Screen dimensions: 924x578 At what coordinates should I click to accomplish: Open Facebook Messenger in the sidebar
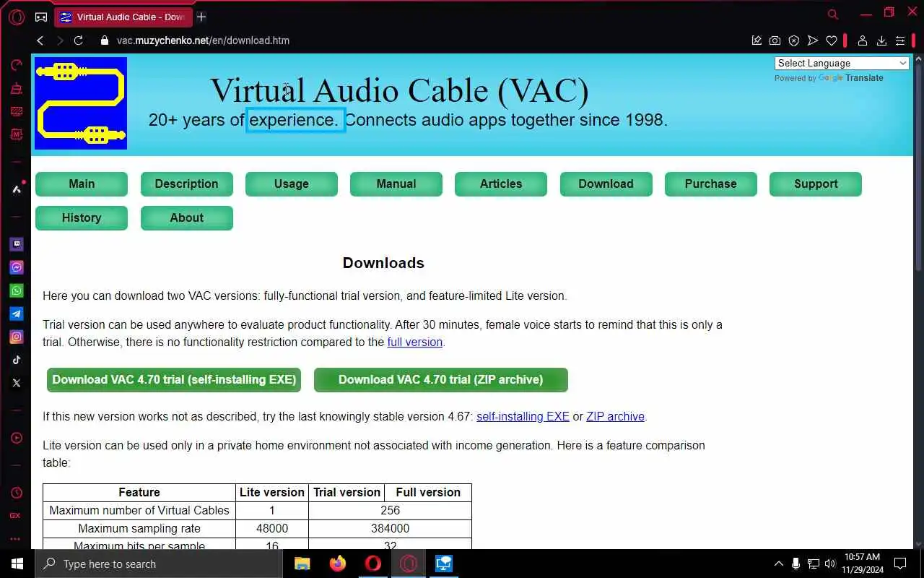coord(16,267)
